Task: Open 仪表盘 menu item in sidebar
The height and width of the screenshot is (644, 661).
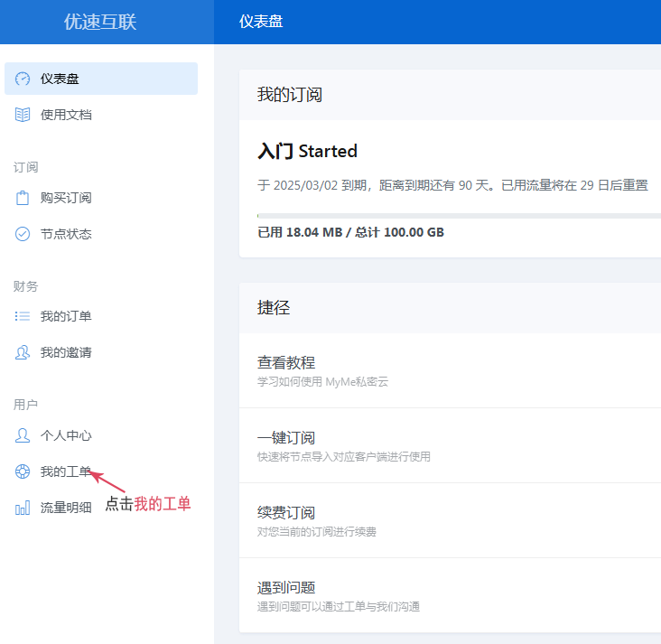Action: 60,79
